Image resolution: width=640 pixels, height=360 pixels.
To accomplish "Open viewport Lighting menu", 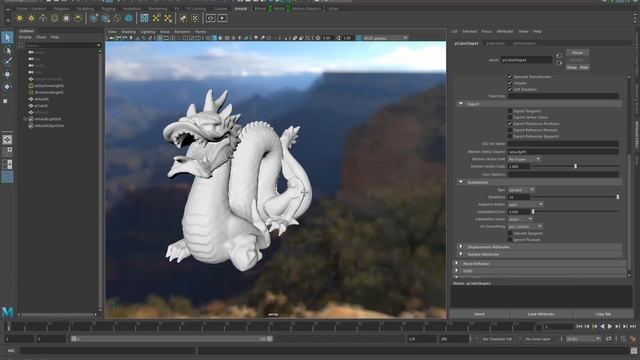I will pyautogui.click(x=148, y=31).
